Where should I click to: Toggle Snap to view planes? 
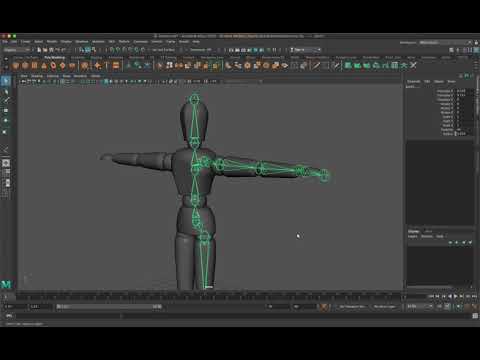[x=137, y=50]
